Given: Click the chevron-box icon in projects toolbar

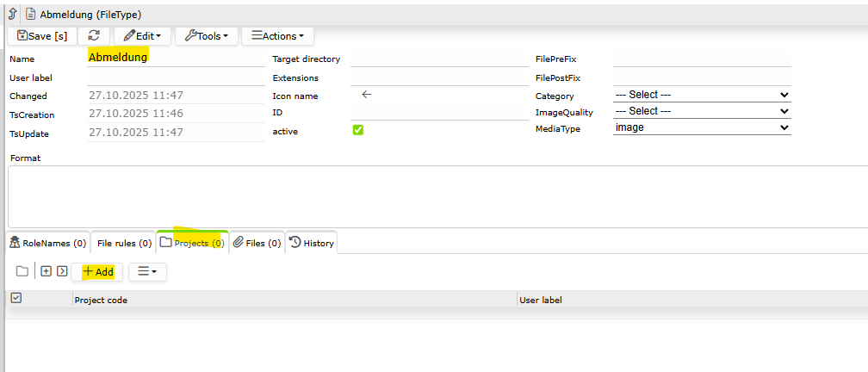Looking at the screenshot, I should point(62,271).
